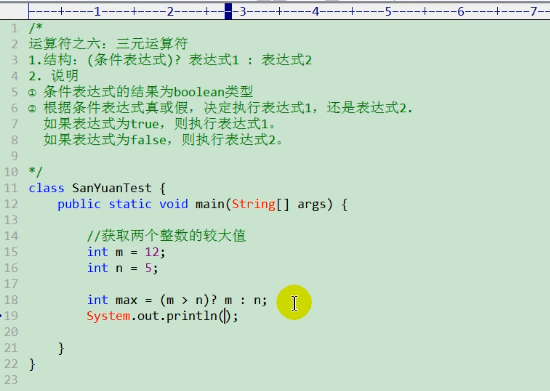Click the class name 'SanYuanTest'
This screenshot has height=391, width=550.
tap(112, 188)
